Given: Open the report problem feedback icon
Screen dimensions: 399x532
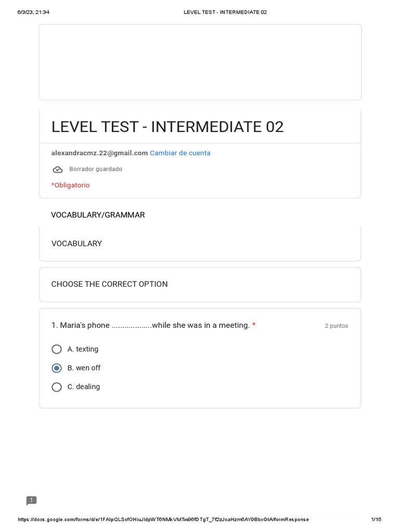Looking at the screenshot, I should [x=32, y=501].
